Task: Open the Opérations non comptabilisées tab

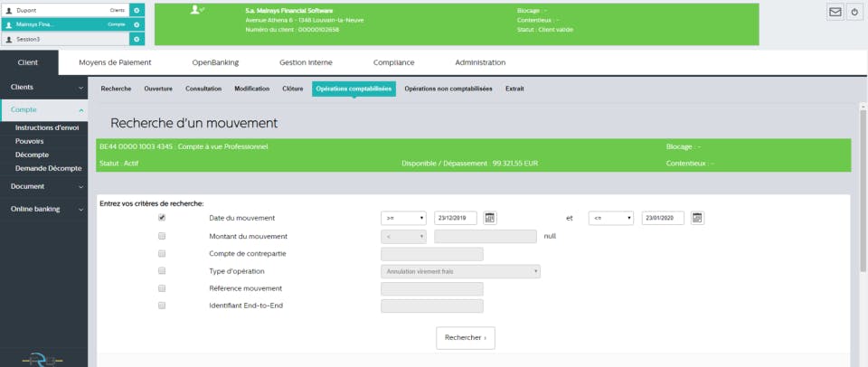Action: (448, 89)
